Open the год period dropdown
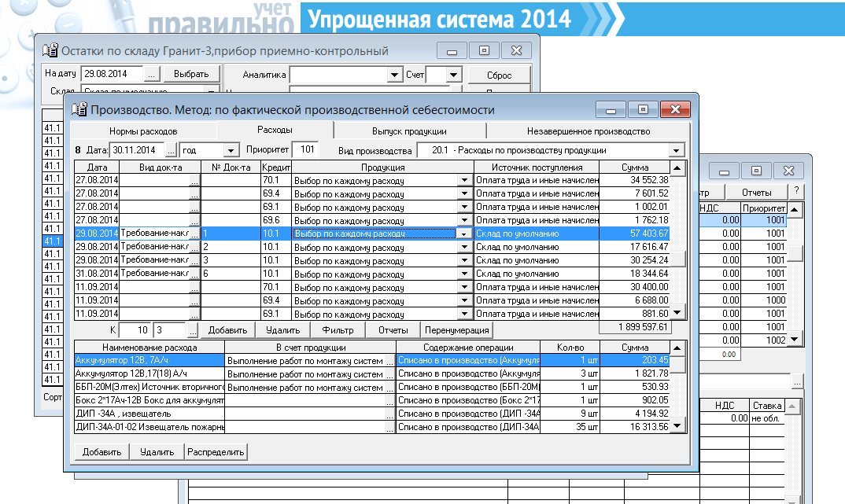 [231, 149]
